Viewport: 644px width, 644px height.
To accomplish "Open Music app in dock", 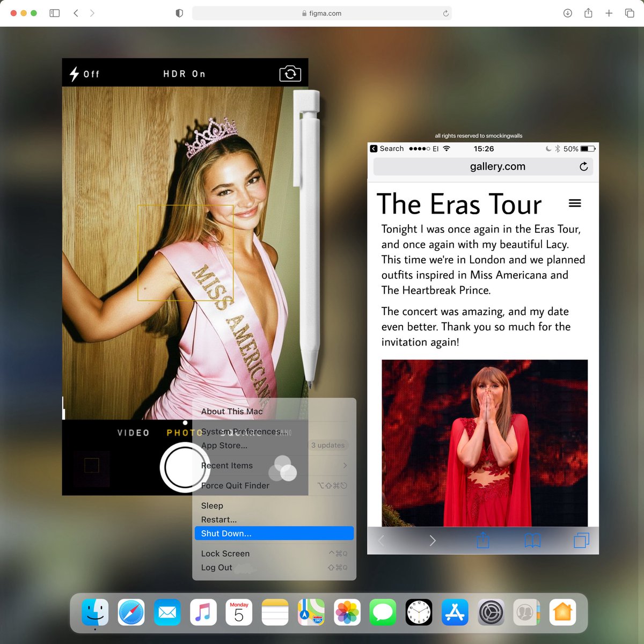I will (x=203, y=612).
